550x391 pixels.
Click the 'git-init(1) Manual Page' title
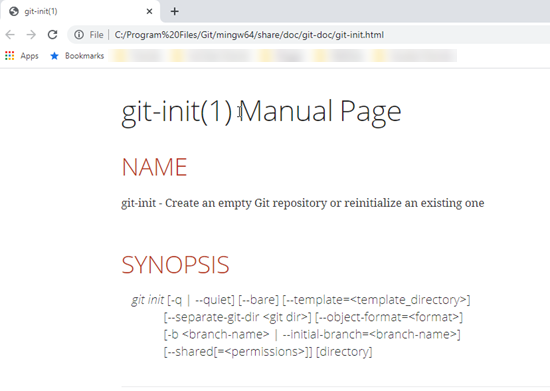click(x=261, y=112)
